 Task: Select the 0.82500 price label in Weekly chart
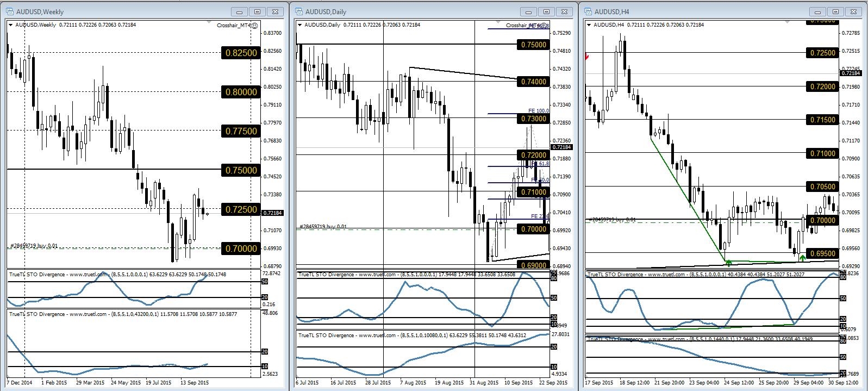[x=241, y=53]
